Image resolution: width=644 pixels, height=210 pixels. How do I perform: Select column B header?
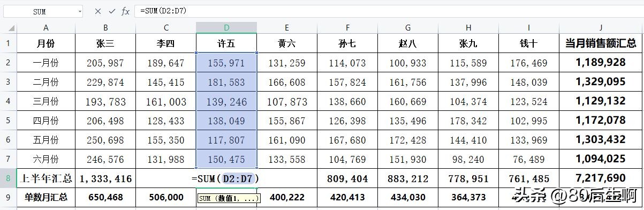(x=105, y=27)
